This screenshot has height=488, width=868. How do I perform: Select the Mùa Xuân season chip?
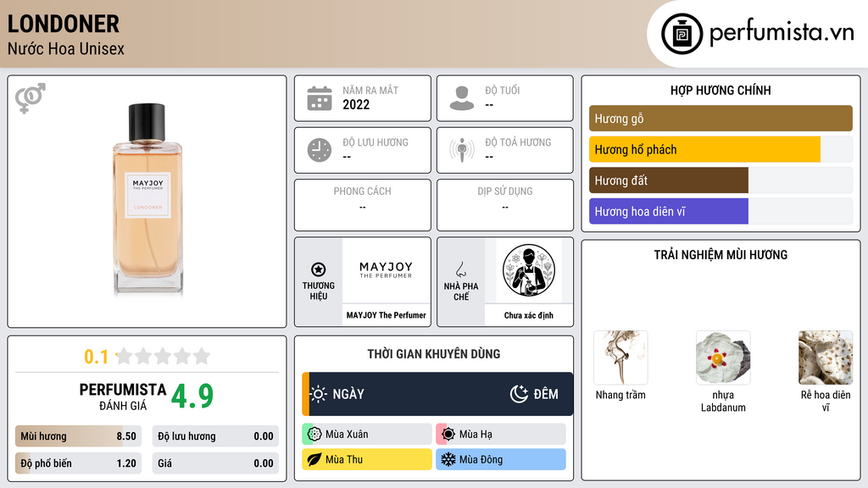point(367,435)
